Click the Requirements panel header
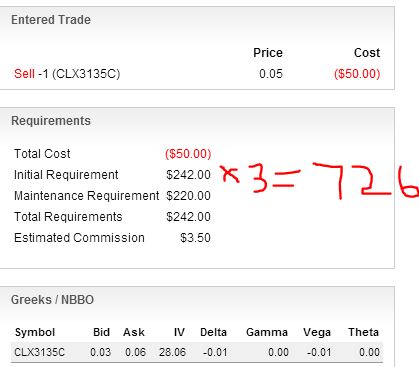Viewport: 419px width, 367px height. point(51,121)
